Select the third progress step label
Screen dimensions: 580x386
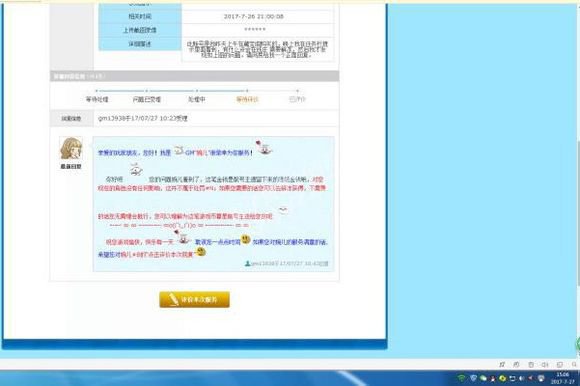coord(196,99)
